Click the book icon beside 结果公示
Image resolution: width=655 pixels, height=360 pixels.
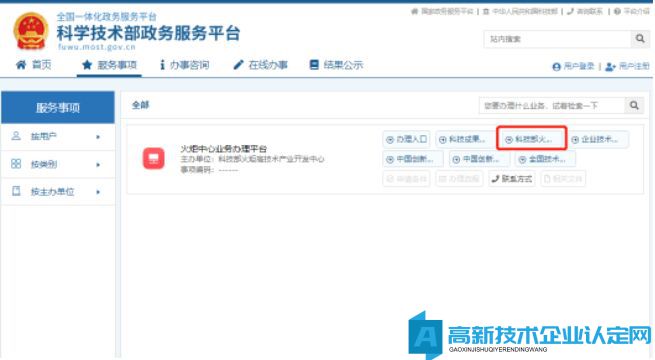tap(314, 65)
